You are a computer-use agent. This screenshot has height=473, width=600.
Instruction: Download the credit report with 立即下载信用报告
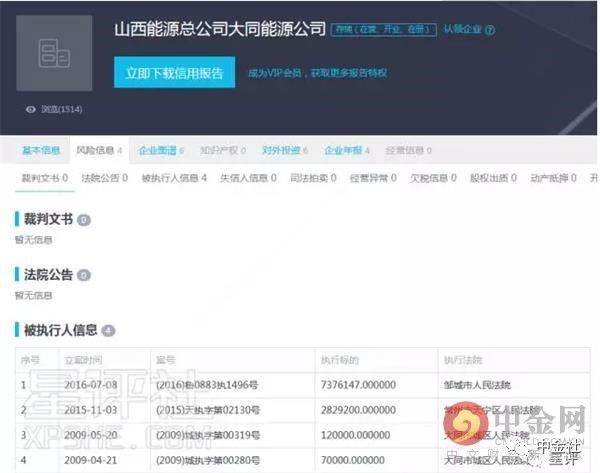(x=174, y=72)
